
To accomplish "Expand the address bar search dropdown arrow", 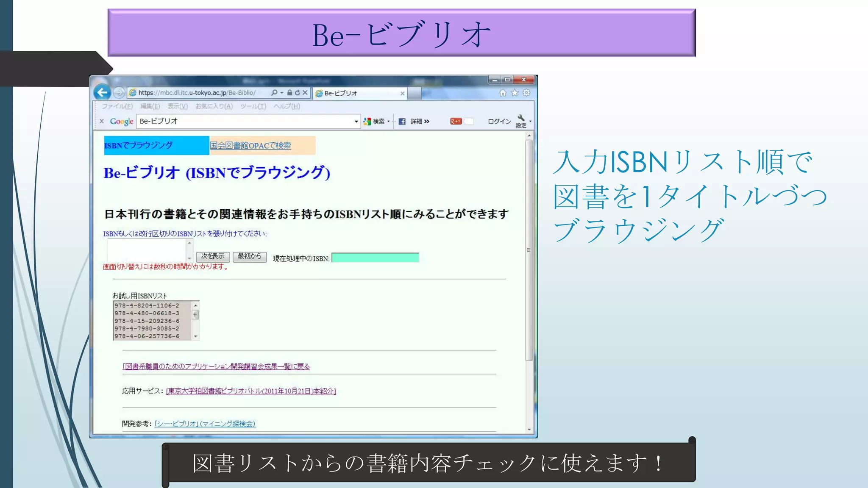I will point(281,93).
